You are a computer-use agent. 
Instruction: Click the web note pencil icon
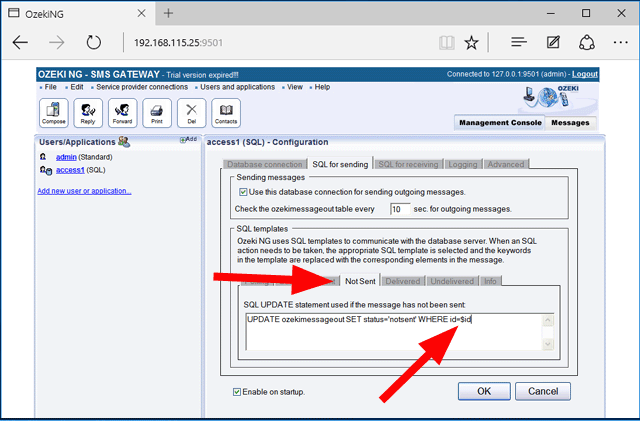coord(553,42)
